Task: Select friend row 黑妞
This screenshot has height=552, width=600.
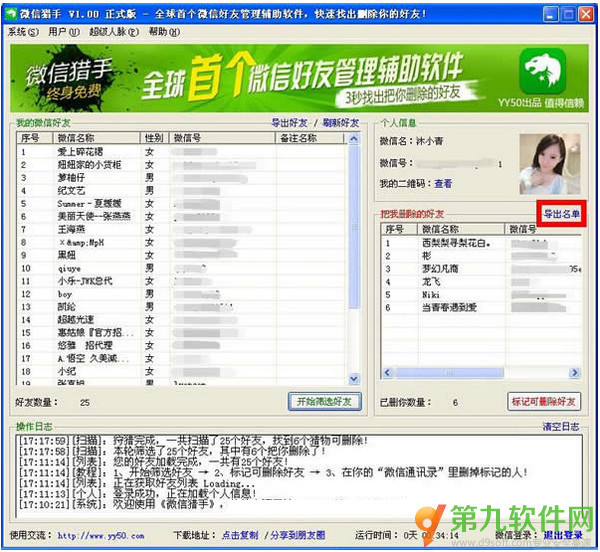Action: point(182,255)
